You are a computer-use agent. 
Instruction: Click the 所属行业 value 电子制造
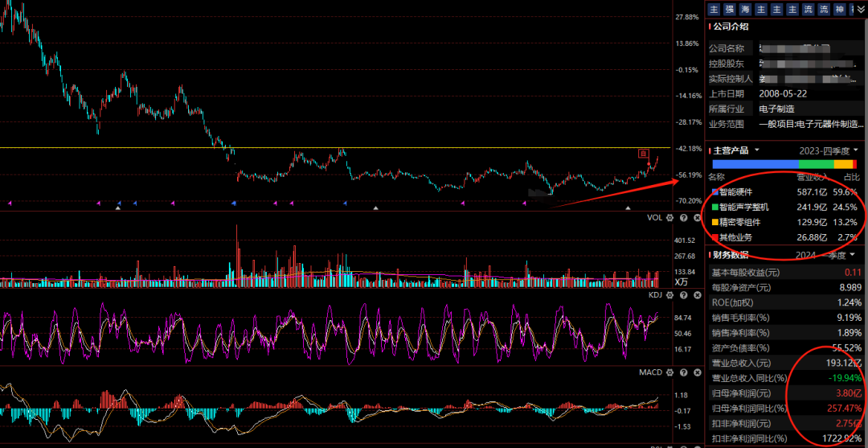click(776, 109)
